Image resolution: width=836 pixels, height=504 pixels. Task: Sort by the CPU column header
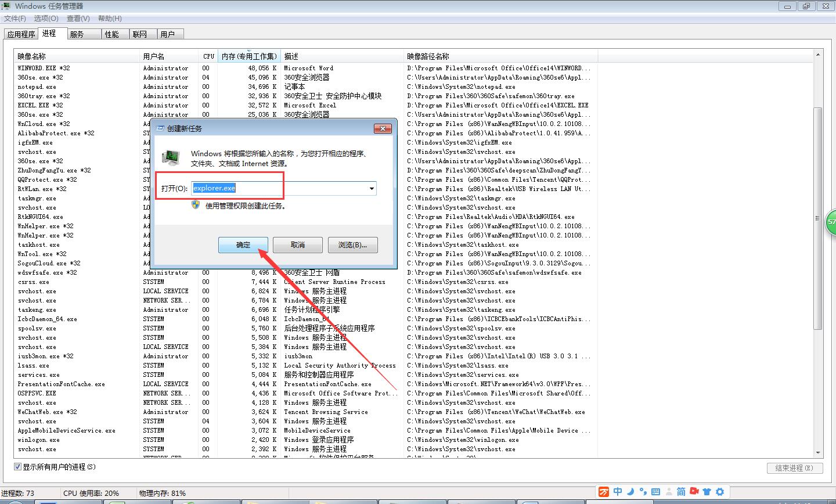tap(209, 56)
